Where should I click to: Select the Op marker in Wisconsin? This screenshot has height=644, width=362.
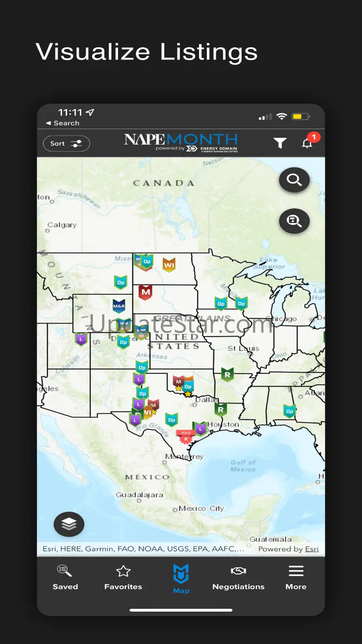(x=241, y=304)
